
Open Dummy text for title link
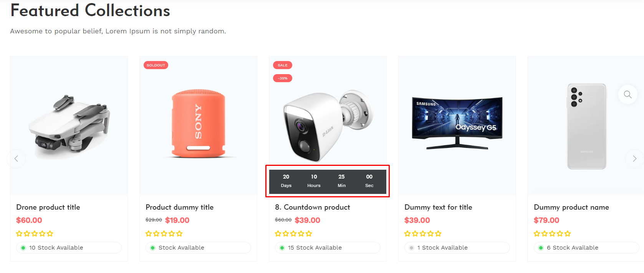[438, 207]
